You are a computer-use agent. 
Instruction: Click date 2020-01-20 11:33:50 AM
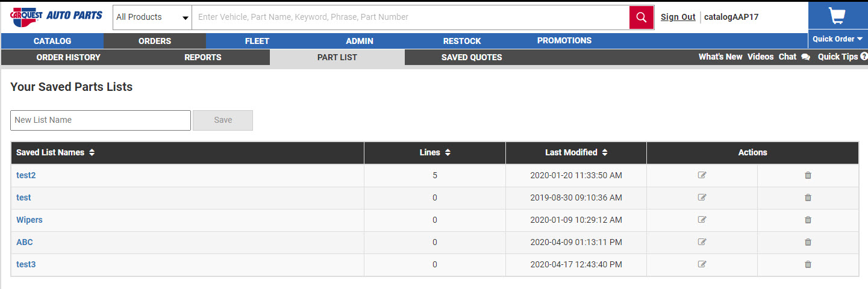(576, 175)
